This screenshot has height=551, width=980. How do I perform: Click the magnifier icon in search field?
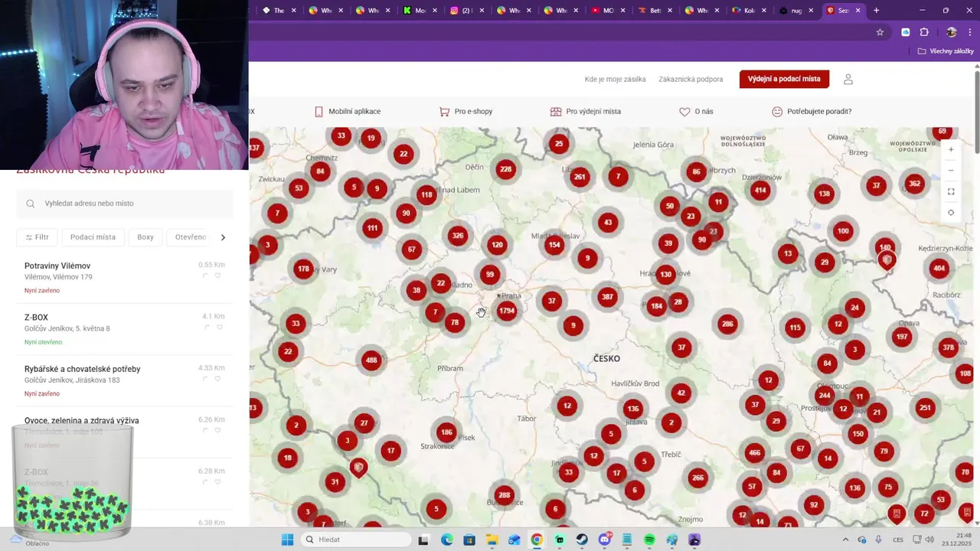point(31,204)
